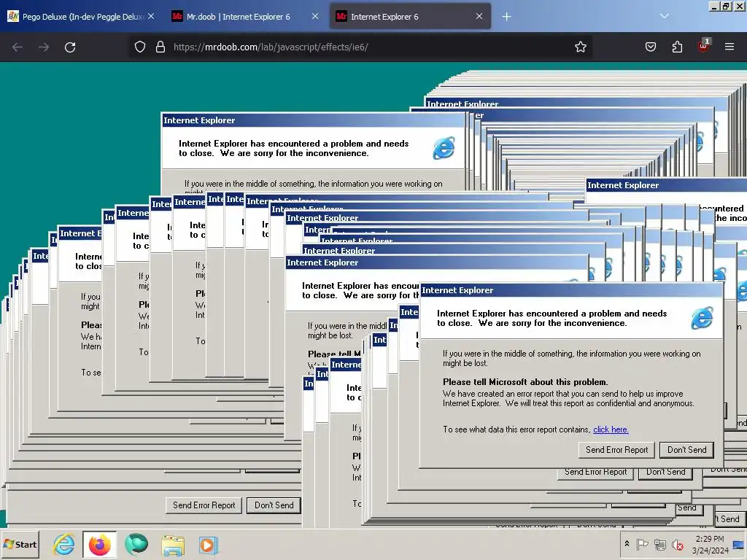Click title bar of top-left large dialog
The height and width of the screenshot is (560, 747).
[314, 120]
